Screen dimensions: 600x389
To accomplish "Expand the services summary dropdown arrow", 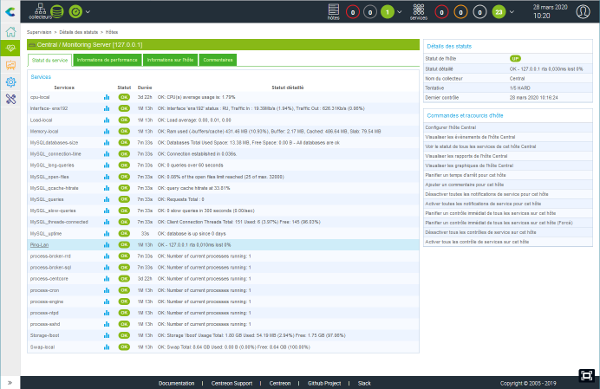I will (x=512, y=12).
